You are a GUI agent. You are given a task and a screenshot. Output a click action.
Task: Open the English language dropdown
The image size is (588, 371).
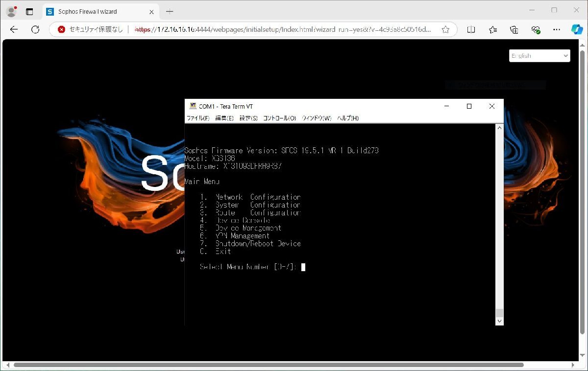click(539, 56)
